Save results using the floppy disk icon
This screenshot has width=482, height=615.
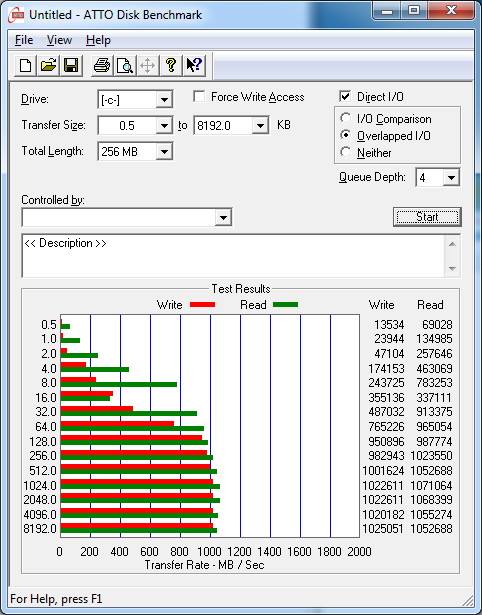point(71,65)
